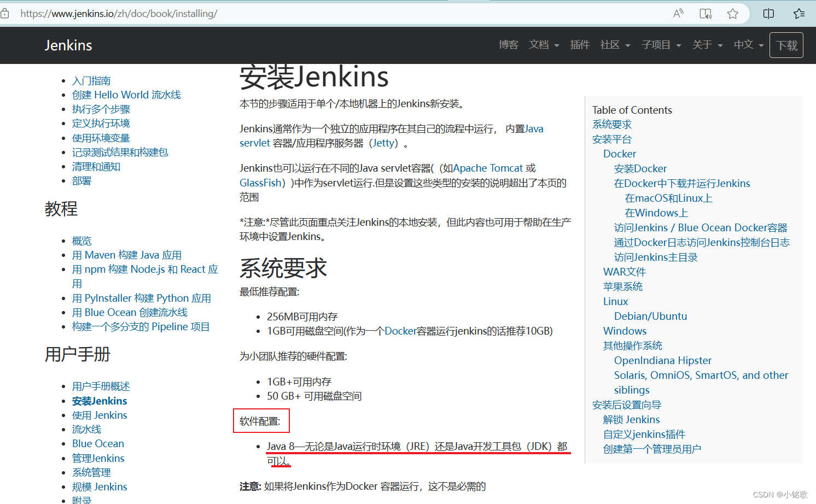The image size is (816, 504).
Task: Open the favorites list icon
Action: tap(799, 14)
